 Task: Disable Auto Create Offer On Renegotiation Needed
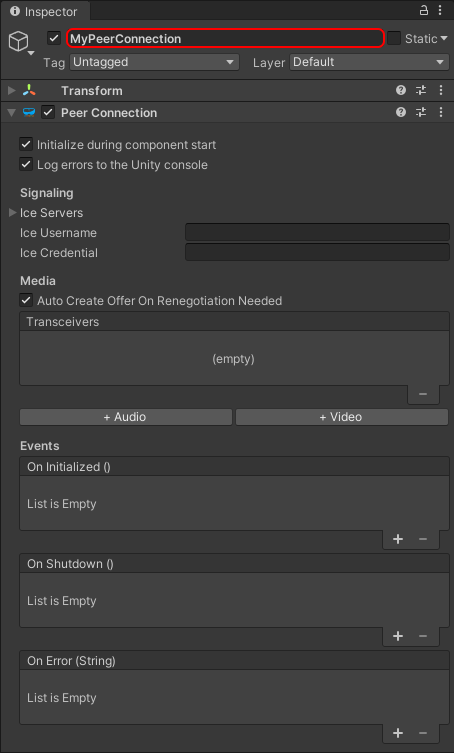pos(26,300)
